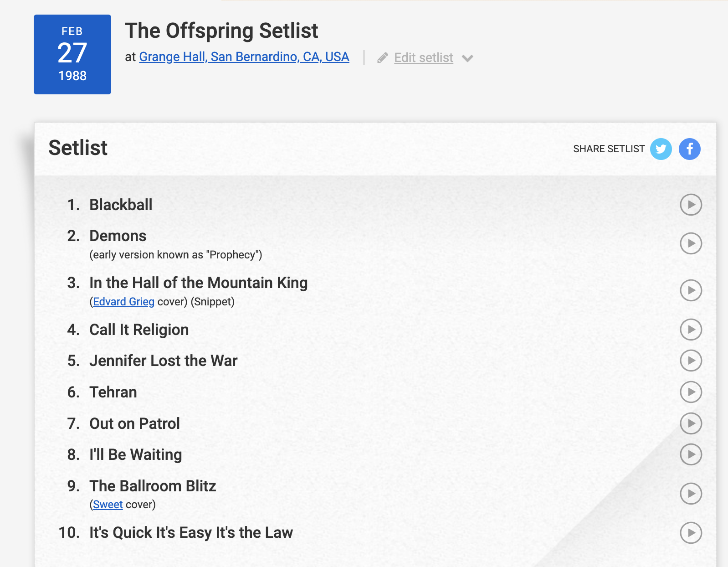
Task: Play the Tehran song preview
Action: tap(691, 392)
